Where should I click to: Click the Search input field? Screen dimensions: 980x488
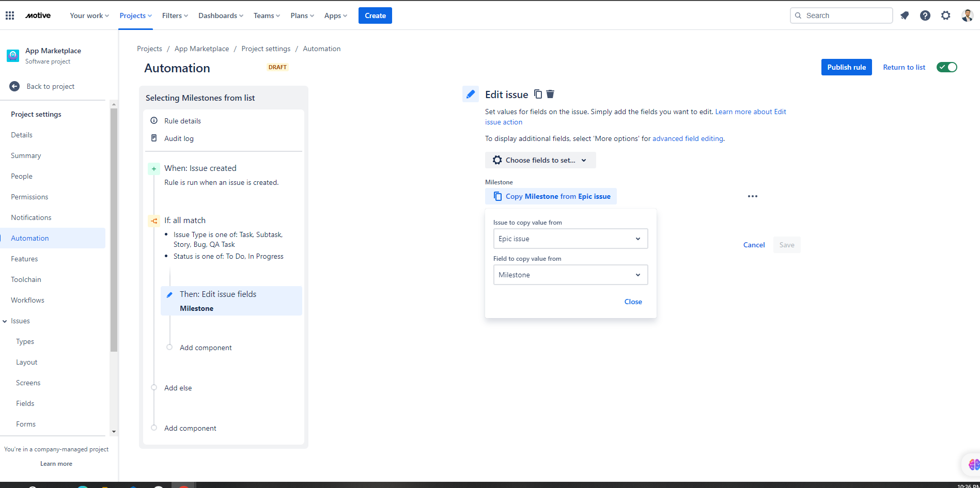(x=841, y=15)
